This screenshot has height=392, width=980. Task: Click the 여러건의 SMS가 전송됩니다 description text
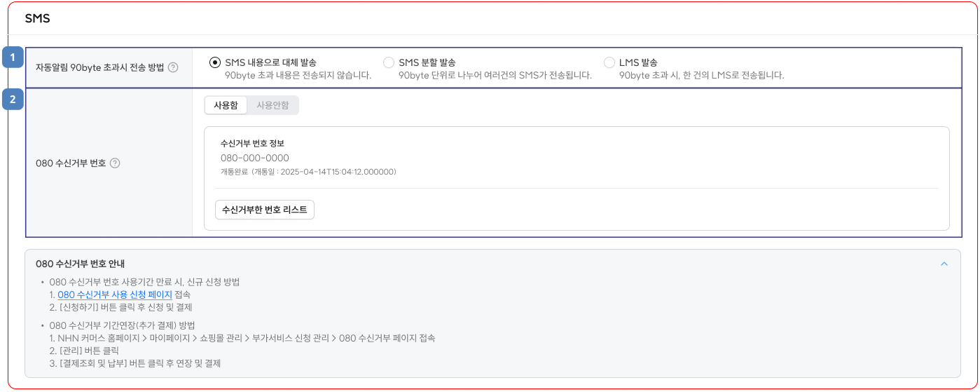tap(495, 75)
